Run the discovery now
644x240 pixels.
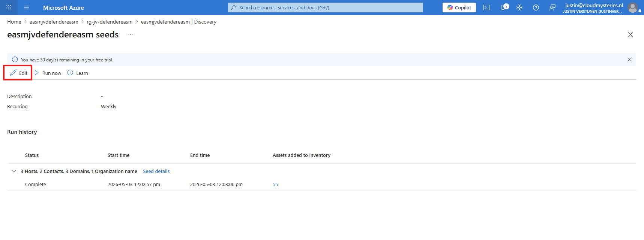point(48,73)
